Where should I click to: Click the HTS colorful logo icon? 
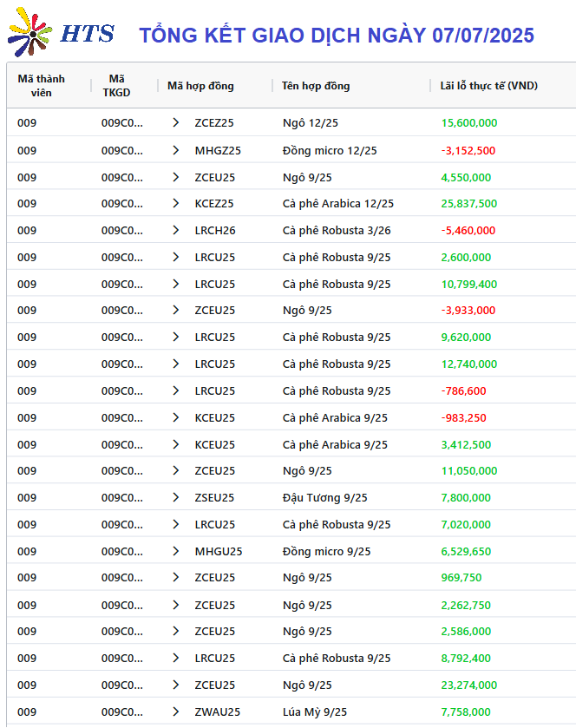[29, 32]
